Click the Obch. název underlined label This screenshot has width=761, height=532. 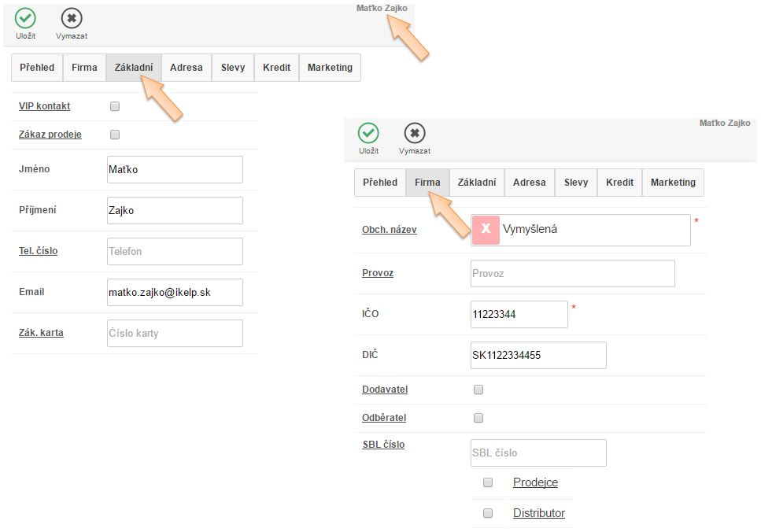click(389, 230)
